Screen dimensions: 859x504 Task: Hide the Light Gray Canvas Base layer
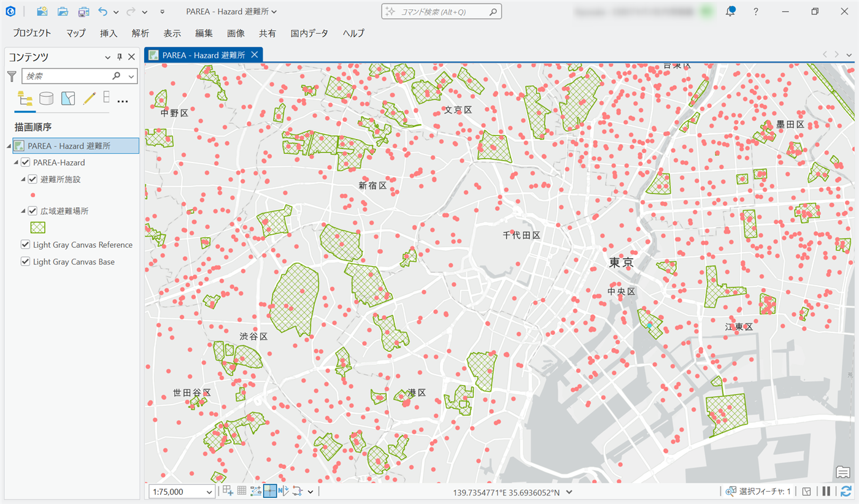point(25,262)
